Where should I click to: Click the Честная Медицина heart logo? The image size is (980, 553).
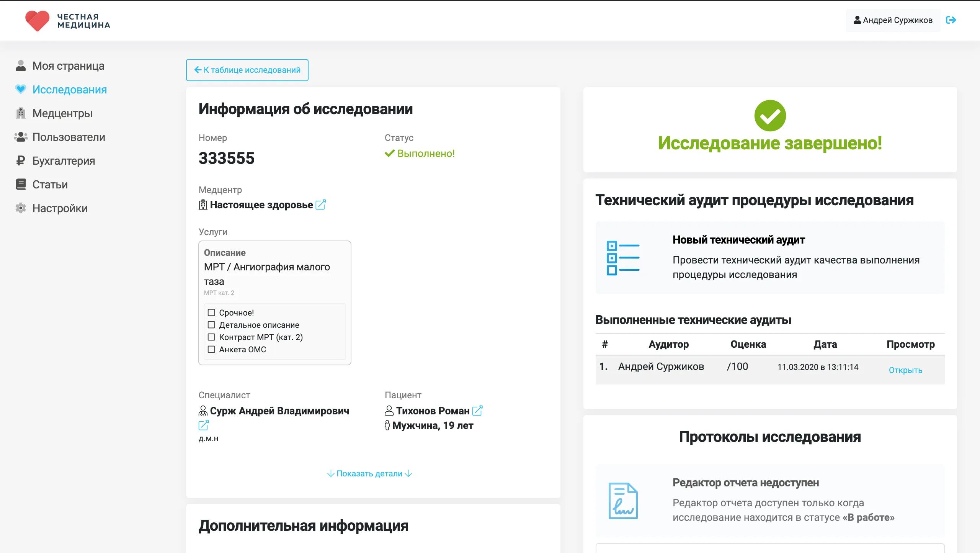pos(38,21)
